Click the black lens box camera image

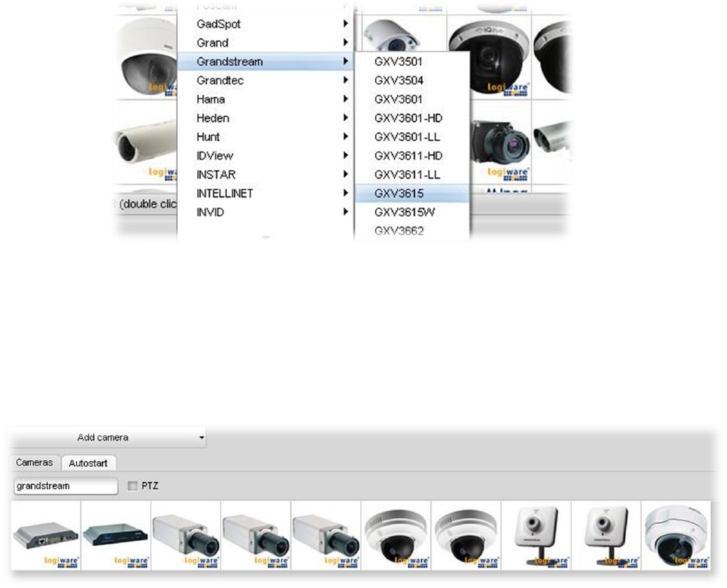(x=499, y=139)
